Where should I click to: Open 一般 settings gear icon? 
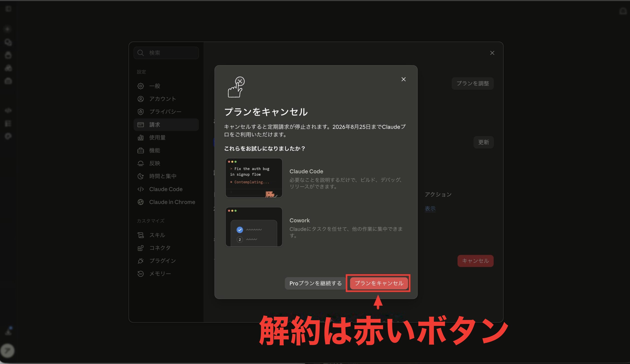141,86
